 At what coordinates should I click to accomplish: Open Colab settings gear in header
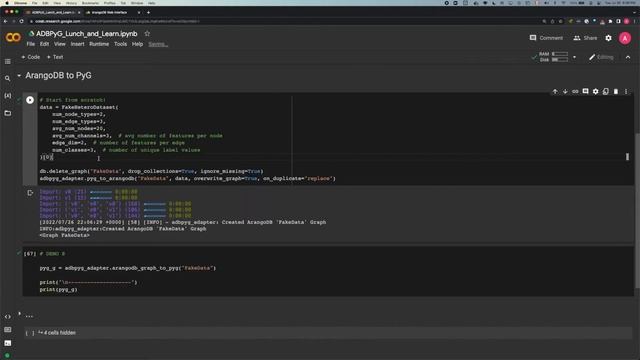point(608,38)
